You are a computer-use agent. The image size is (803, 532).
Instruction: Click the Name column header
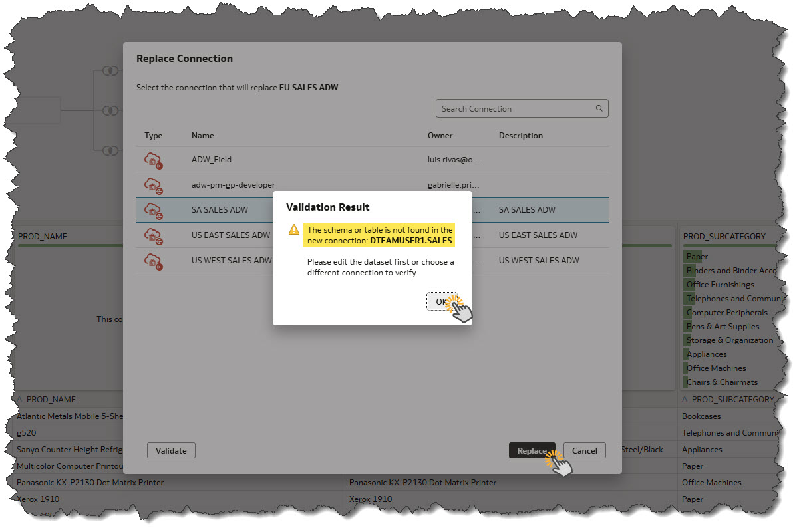(203, 136)
